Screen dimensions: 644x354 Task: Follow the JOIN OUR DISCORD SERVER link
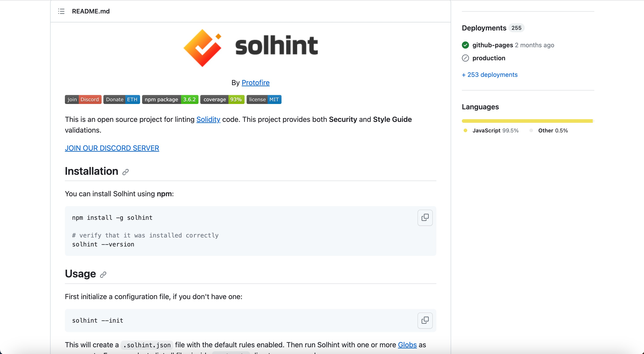pos(112,148)
